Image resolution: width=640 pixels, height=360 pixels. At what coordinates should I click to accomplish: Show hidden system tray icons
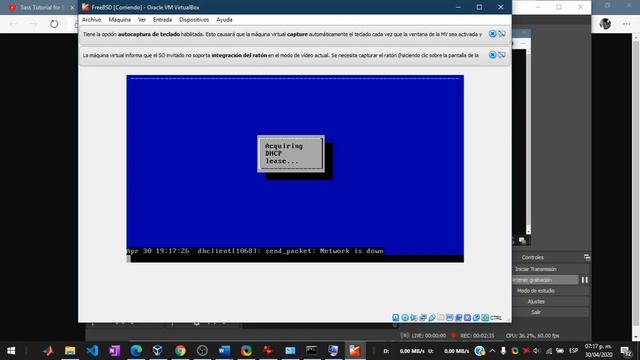(492, 351)
